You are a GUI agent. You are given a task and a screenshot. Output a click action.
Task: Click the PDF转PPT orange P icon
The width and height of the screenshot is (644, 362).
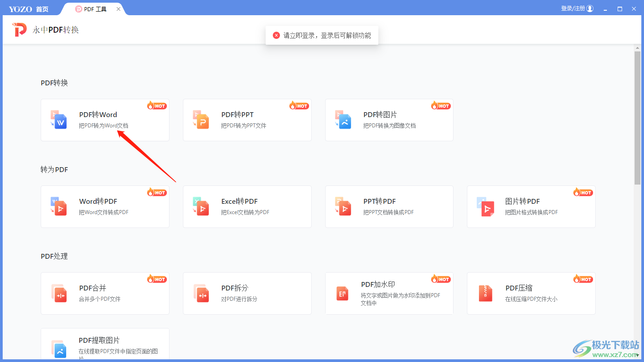point(201,120)
